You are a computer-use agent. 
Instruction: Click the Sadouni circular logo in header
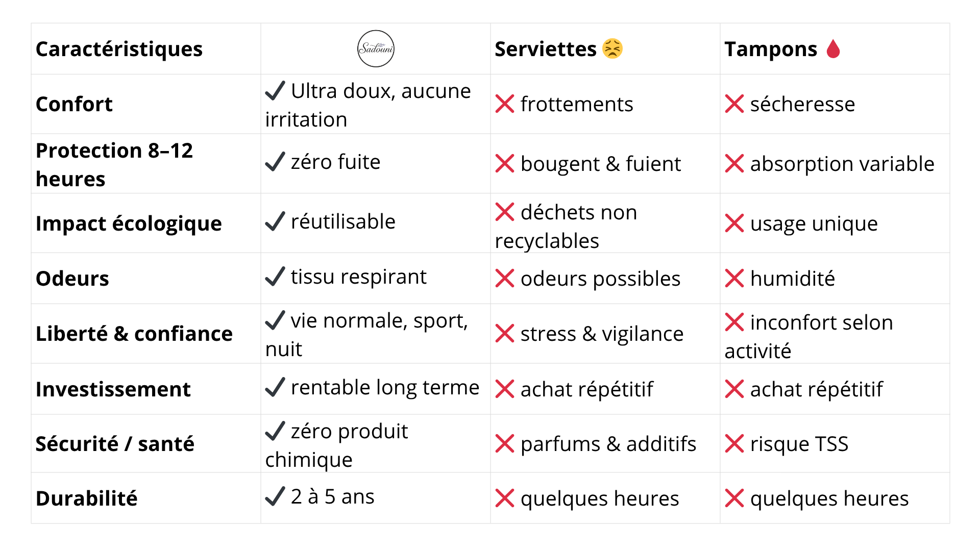pyautogui.click(x=376, y=49)
